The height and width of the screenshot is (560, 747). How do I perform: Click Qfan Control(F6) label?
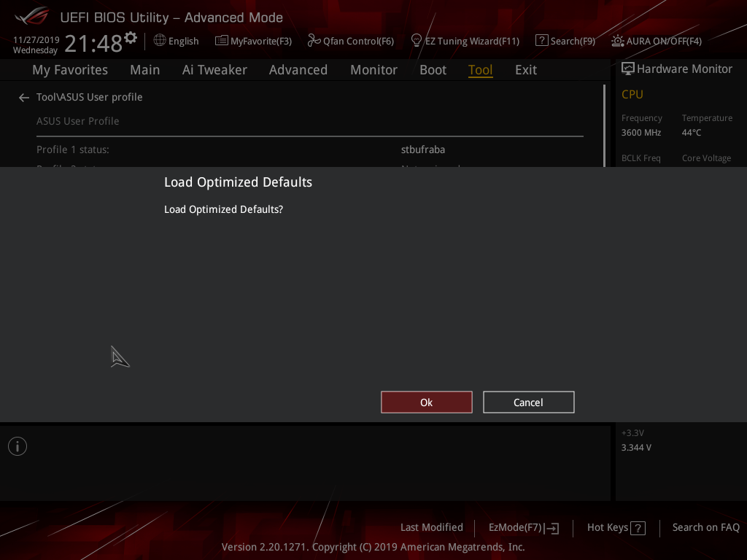click(x=358, y=41)
